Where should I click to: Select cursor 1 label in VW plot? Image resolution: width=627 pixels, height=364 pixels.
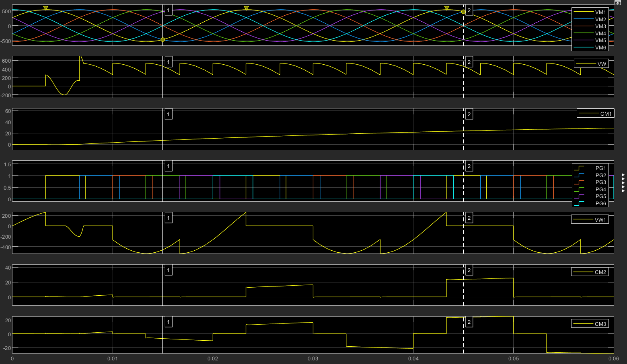tap(169, 62)
